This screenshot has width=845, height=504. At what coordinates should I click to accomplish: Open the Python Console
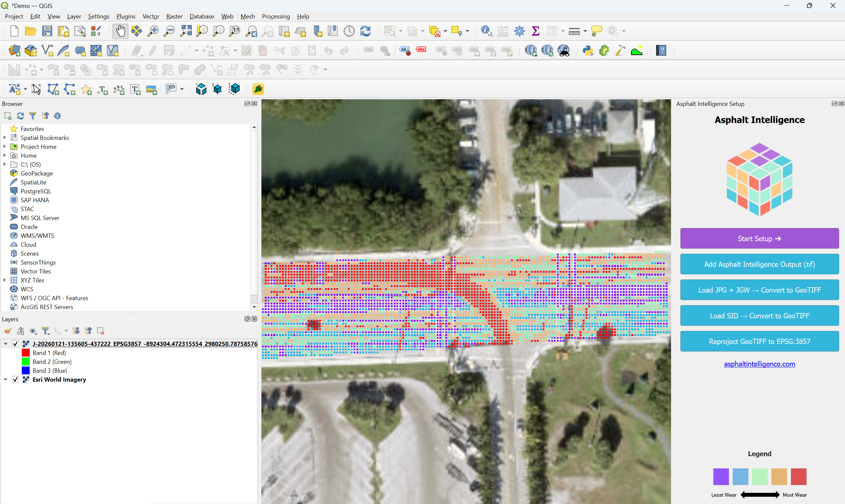pyautogui.click(x=588, y=50)
